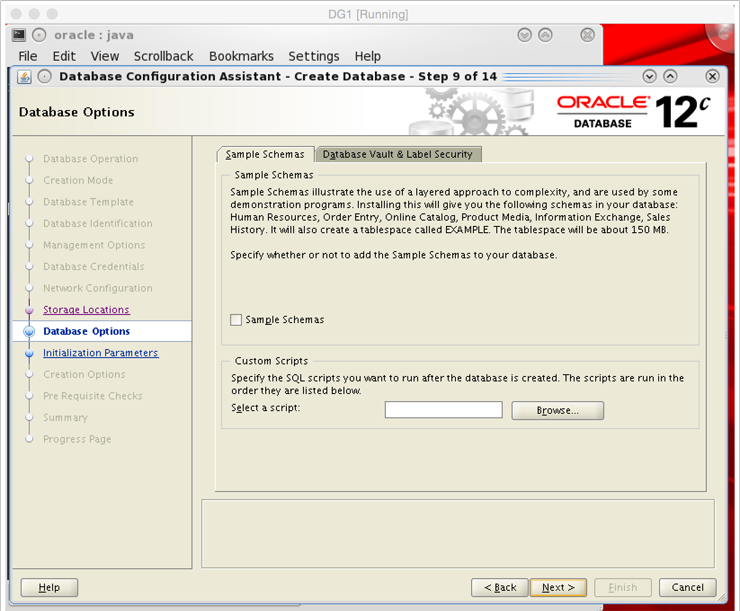The image size is (740, 611).
Task: Click the Network Configuration step label
Action: (x=98, y=288)
